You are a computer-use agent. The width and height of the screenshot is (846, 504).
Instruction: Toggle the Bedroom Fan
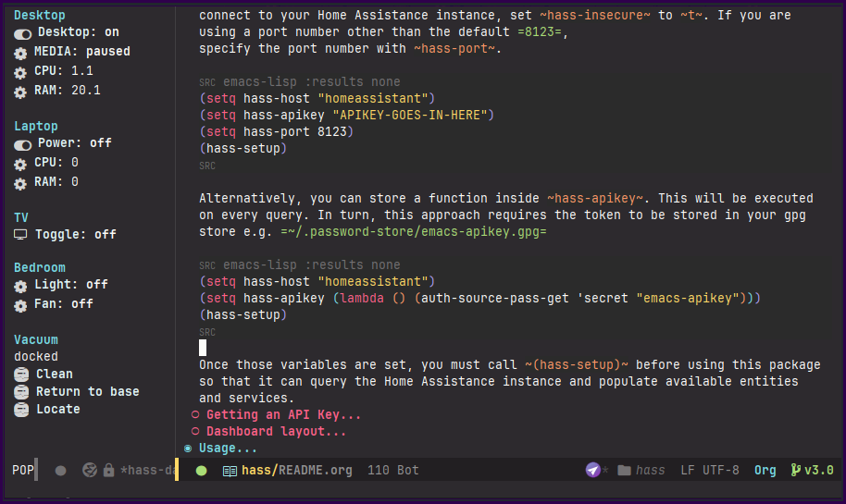pyautogui.click(x=20, y=304)
